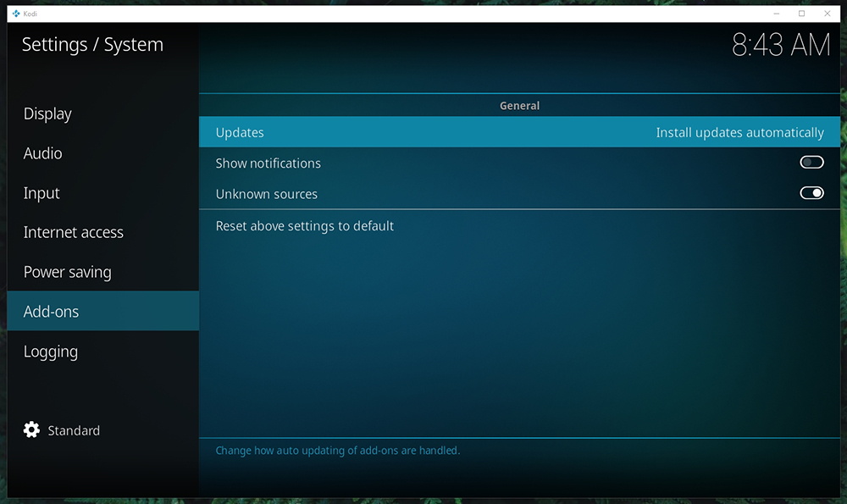Click the Unknown sources label
Viewport: 847px width, 504px height.
coord(266,194)
